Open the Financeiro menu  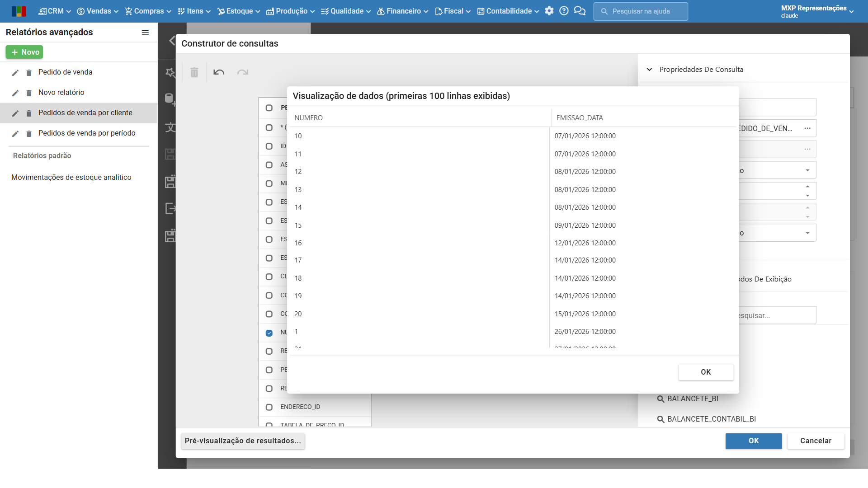click(403, 11)
